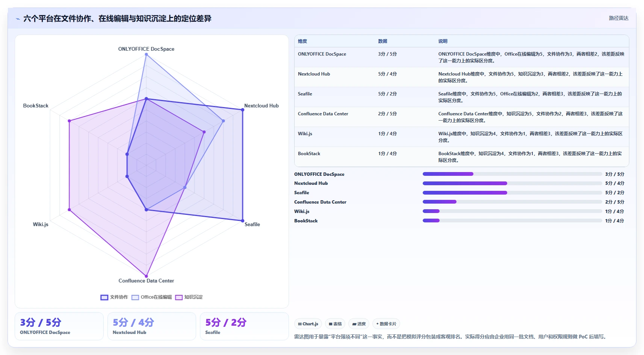Click the 表格 tag chip
Image resolution: width=644 pixels, height=355 pixels.
pyautogui.click(x=335, y=324)
